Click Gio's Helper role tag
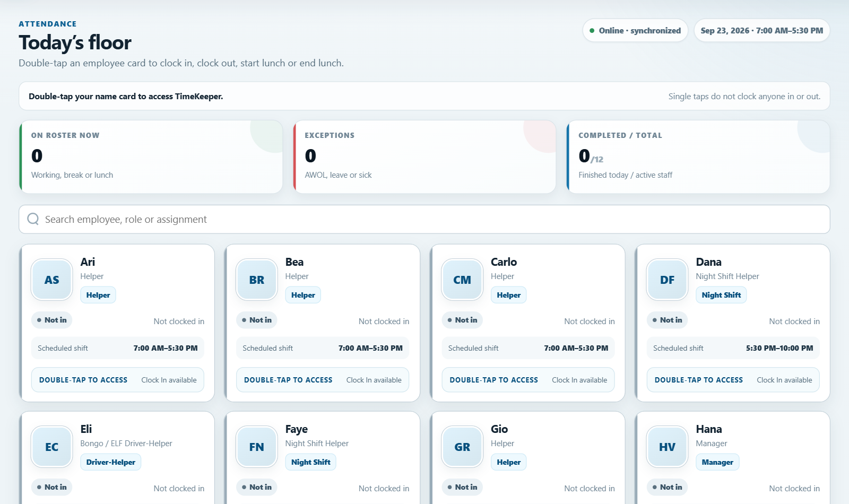 pos(509,462)
